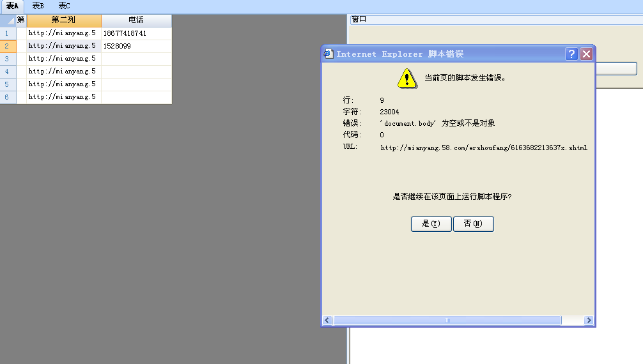Viewport: 643px width, 364px height.
Task: Switch to the 表B tab
Action: [38, 6]
